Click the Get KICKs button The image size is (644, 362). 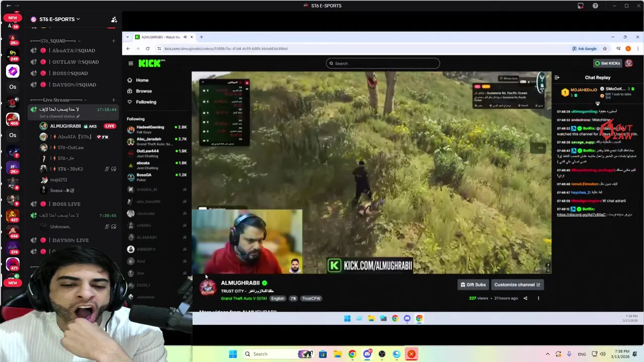click(x=607, y=63)
